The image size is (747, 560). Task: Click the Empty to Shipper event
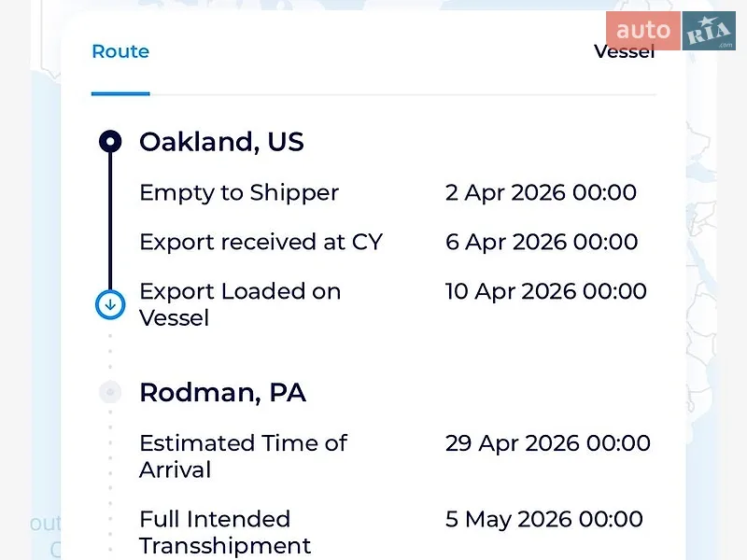click(x=239, y=193)
